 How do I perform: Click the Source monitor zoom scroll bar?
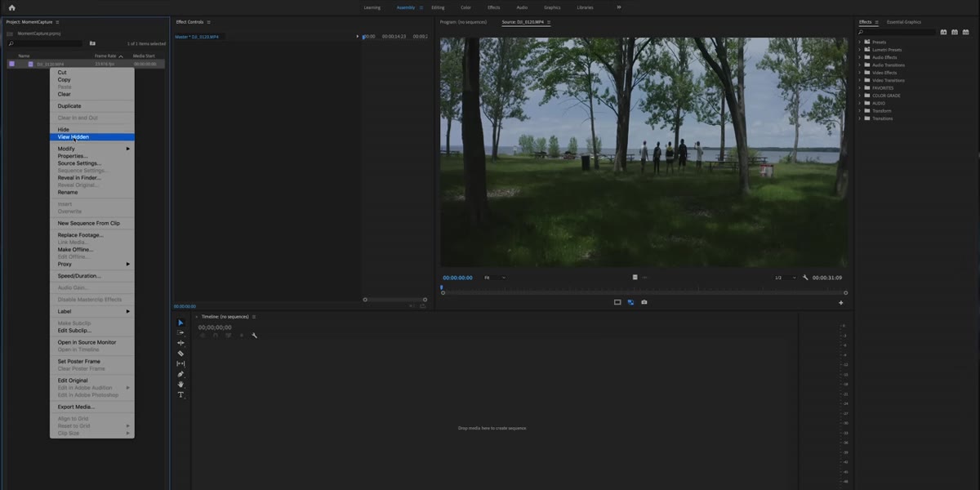[x=644, y=292]
